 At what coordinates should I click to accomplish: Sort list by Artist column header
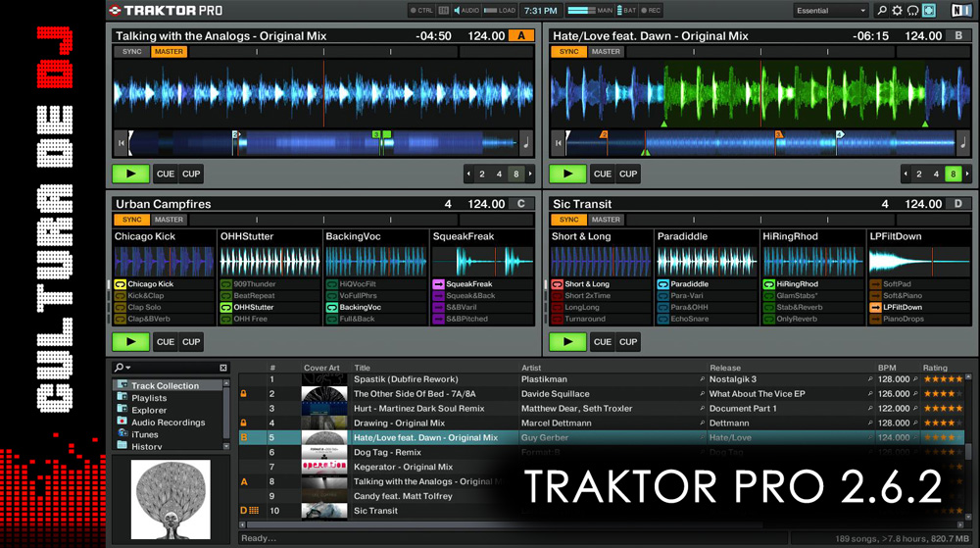[531, 368]
